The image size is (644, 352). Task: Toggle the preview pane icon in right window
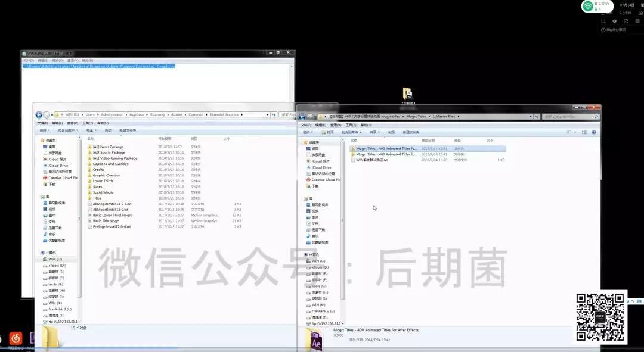click(x=584, y=132)
